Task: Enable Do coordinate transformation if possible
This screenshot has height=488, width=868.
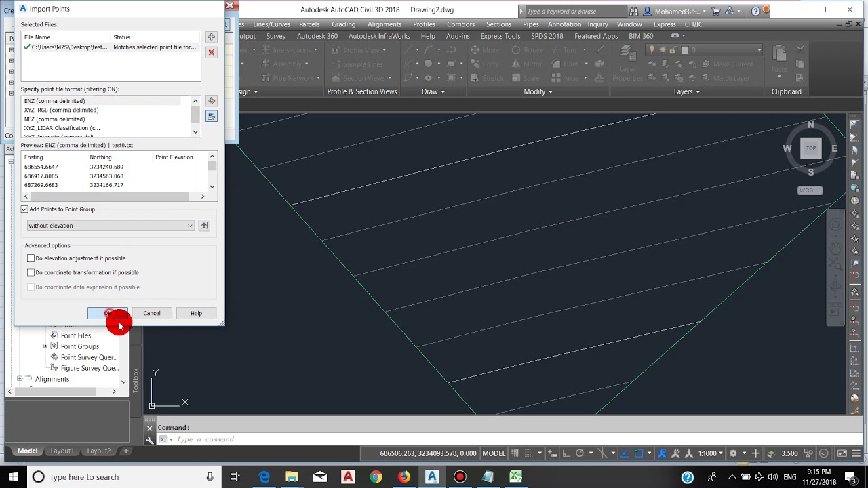Action: click(x=31, y=272)
